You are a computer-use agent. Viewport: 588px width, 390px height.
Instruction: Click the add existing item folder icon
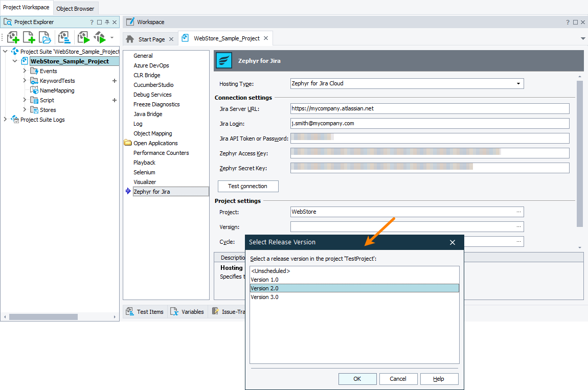[x=45, y=37]
